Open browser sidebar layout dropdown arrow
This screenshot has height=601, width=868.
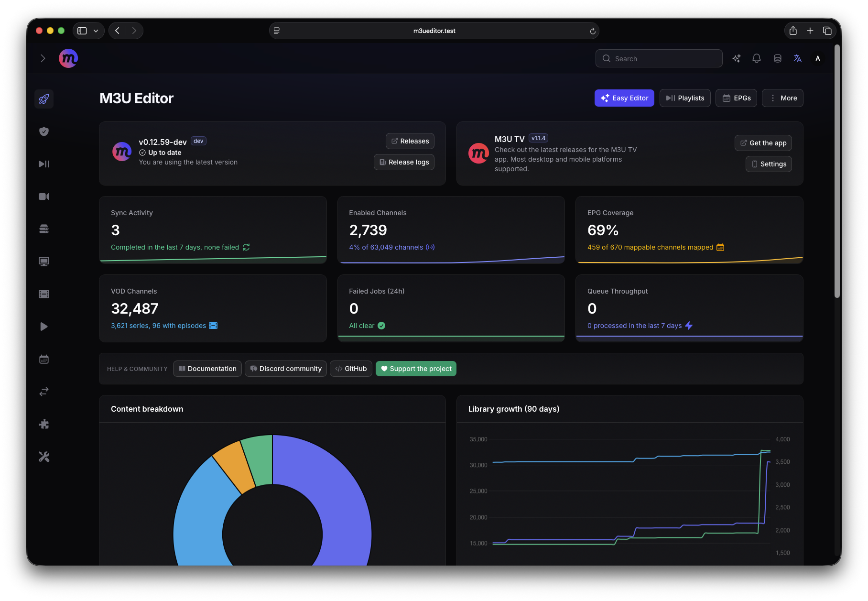(96, 31)
